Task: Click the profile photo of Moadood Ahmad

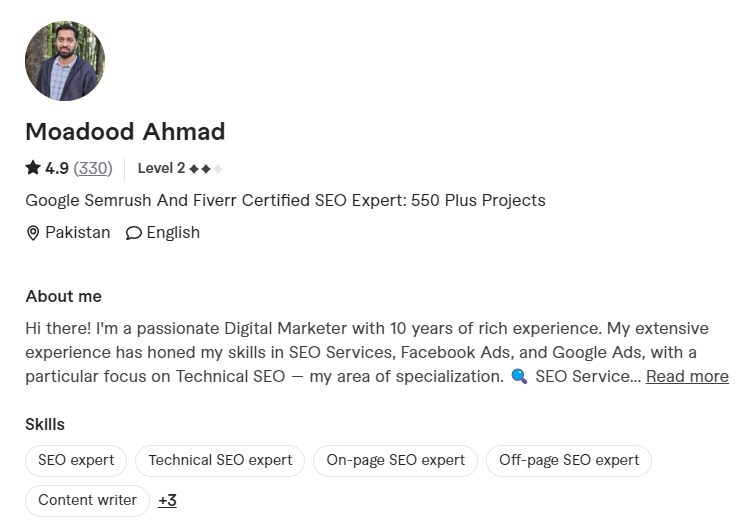Action: [64, 60]
